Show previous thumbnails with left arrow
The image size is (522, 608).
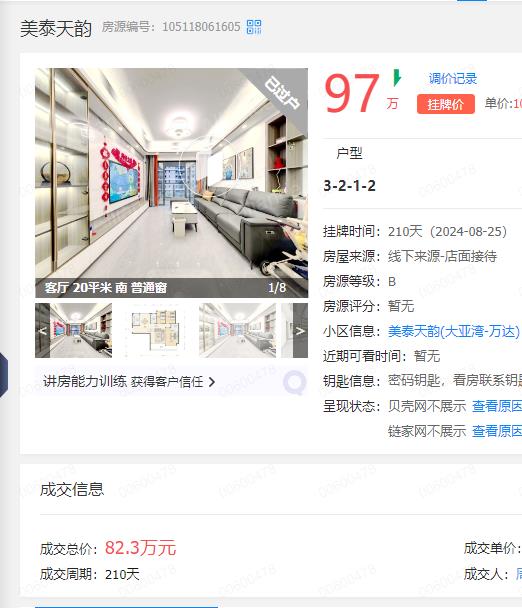(43, 331)
